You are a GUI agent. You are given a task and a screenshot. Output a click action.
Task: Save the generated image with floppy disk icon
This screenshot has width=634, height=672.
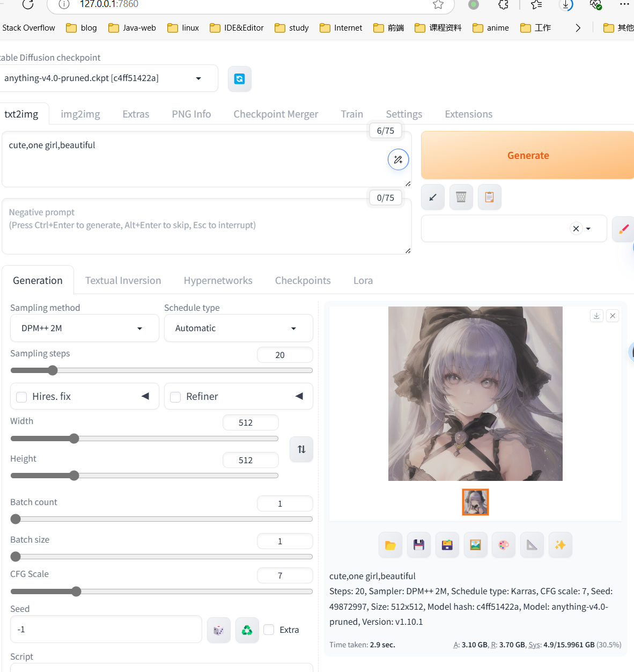418,544
